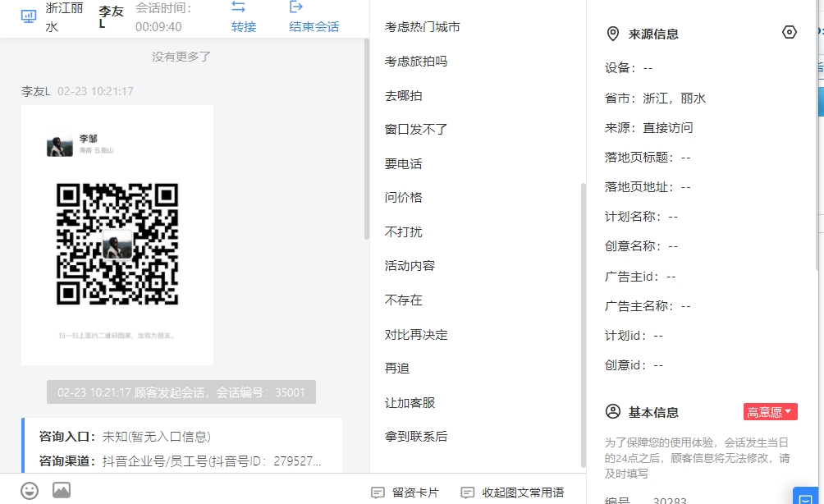The width and height of the screenshot is (824, 504).
Task: Select quick phrase 去哪拍
Action: coord(404,96)
